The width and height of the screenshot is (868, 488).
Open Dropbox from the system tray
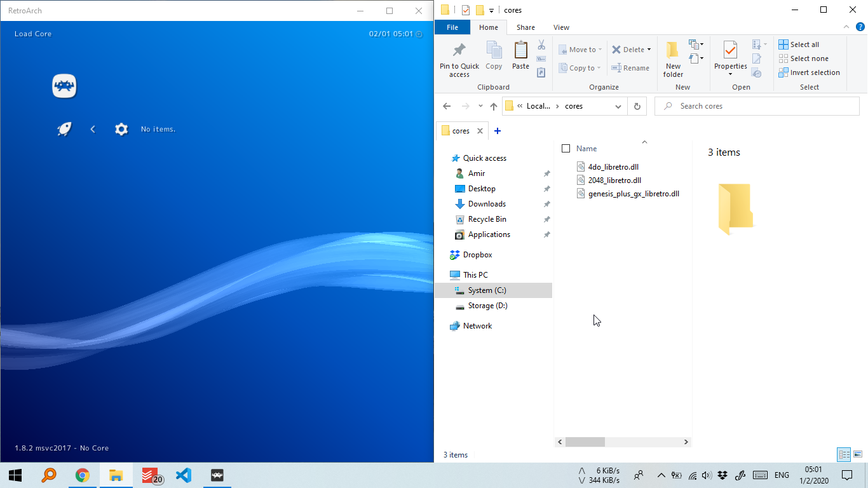coord(722,475)
